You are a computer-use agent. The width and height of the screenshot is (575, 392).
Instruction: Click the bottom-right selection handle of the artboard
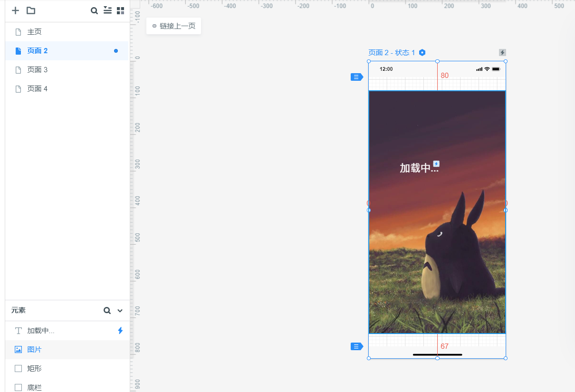pyautogui.click(x=506, y=358)
